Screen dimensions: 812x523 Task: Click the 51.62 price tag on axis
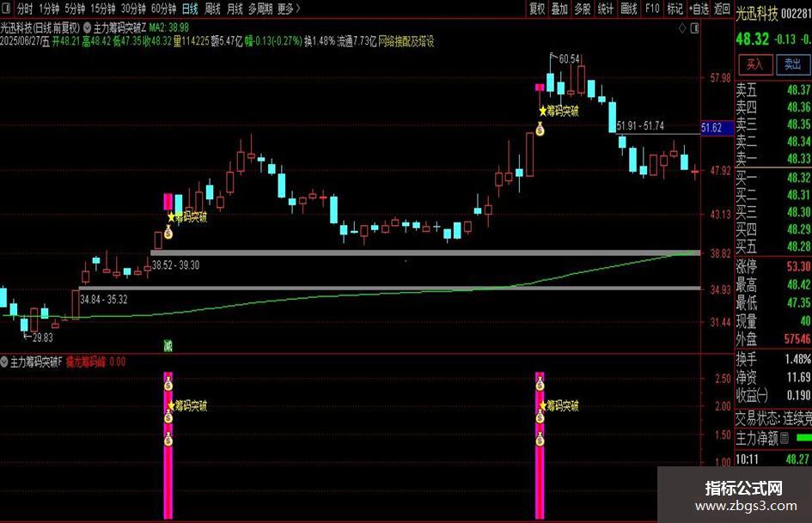tap(717, 127)
